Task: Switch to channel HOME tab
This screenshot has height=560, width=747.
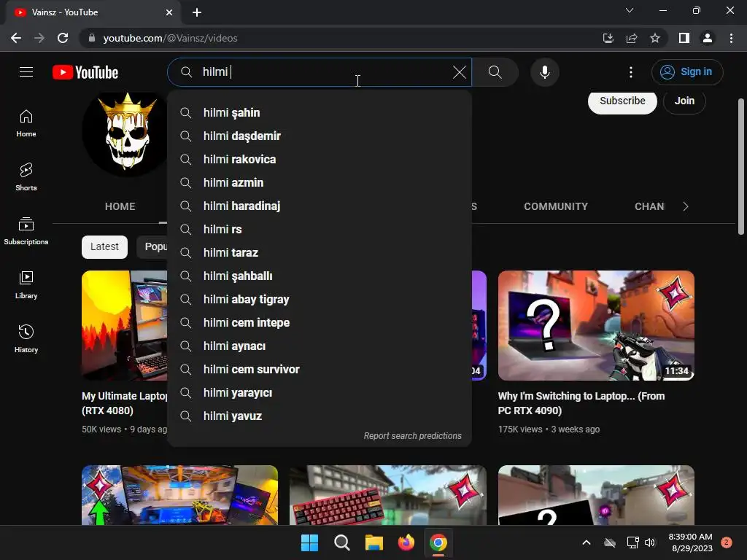Action: [120, 206]
